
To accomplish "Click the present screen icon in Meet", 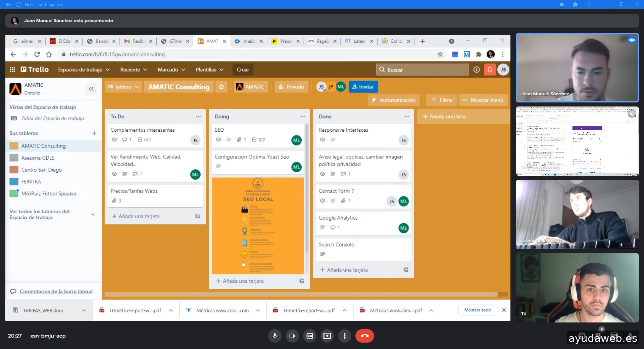I will click(x=327, y=336).
